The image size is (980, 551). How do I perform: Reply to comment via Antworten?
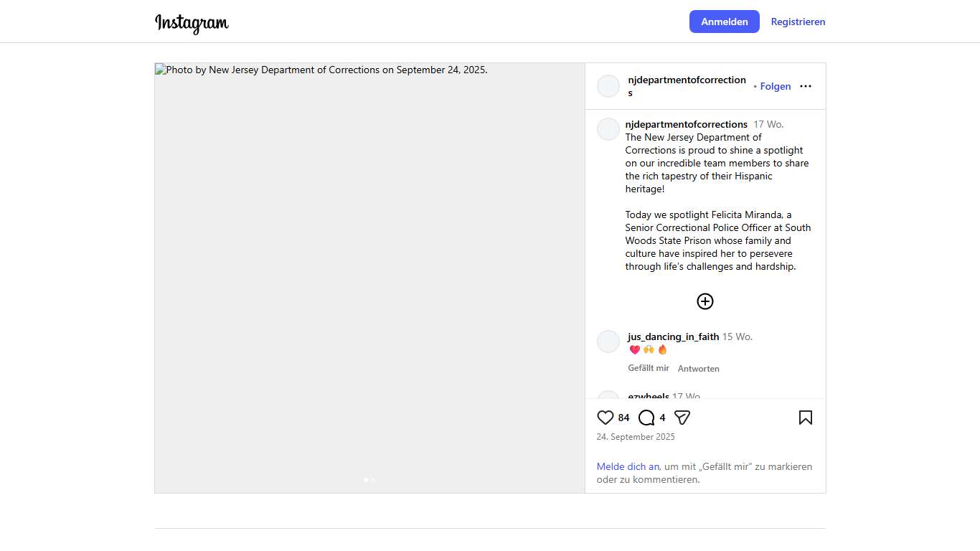click(699, 369)
